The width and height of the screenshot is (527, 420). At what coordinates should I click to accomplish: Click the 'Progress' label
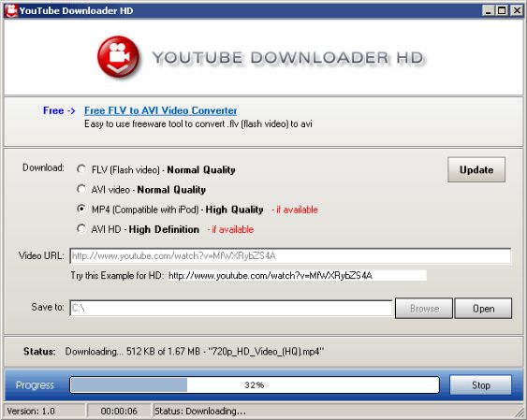[35, 384]
